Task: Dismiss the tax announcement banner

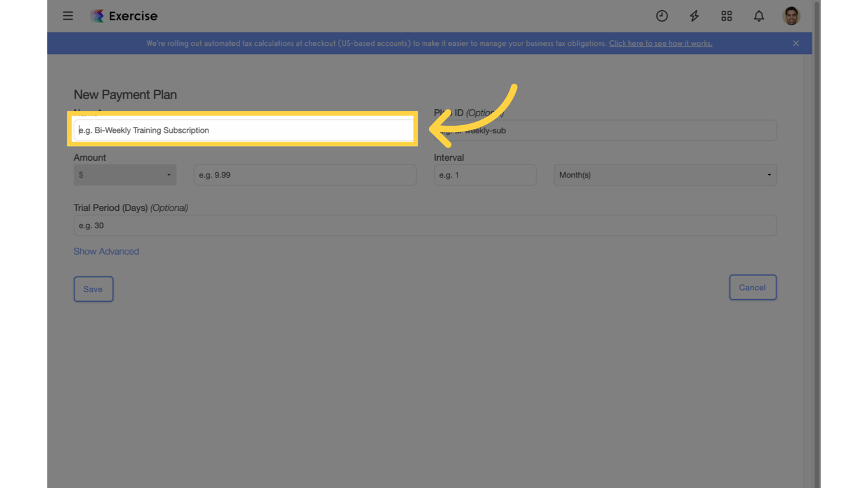Action: (796, 43)
